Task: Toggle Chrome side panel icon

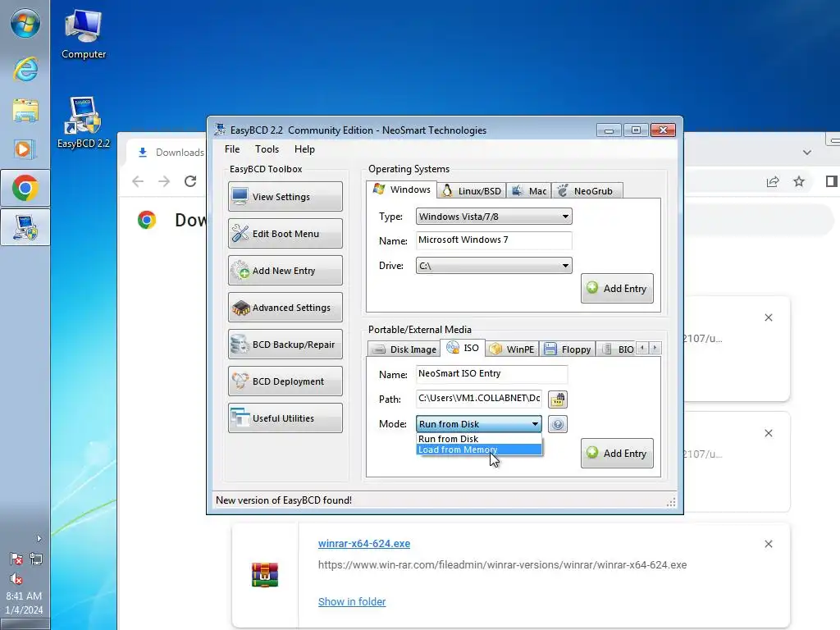Action: coord(832,181)
